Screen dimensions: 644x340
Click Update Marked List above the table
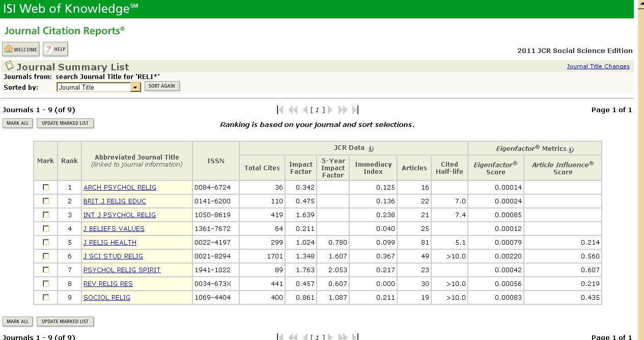[65, 123]
